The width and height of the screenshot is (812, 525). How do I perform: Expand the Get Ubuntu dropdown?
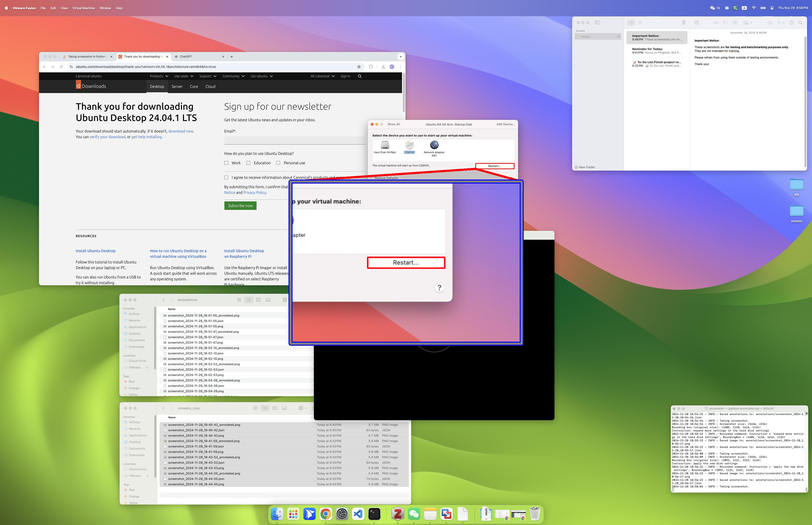pos(261,76)
